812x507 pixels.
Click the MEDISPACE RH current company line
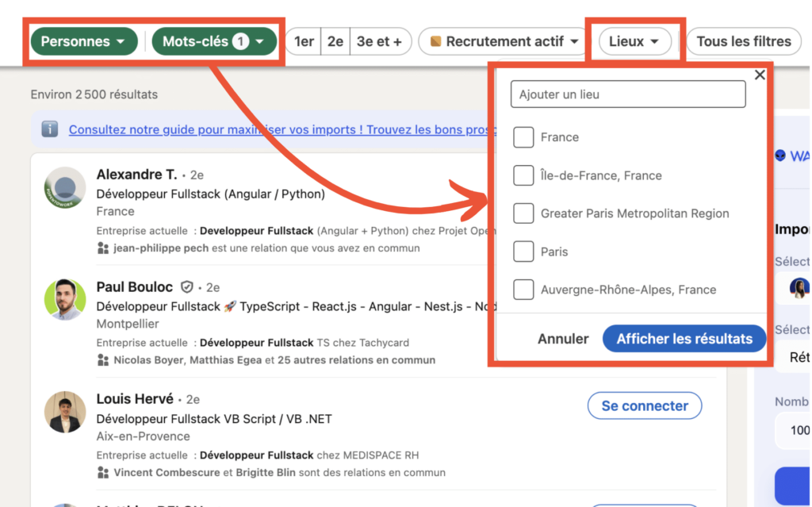pos(258,455)
